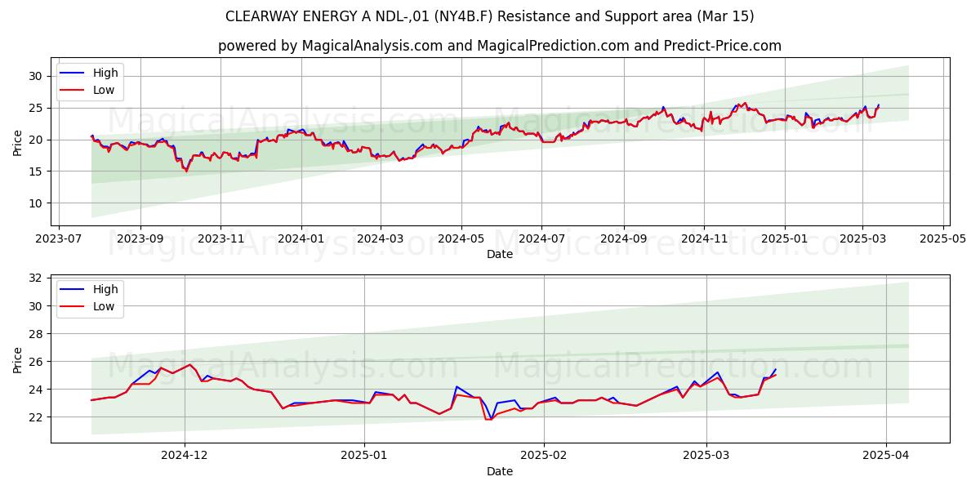Viewport: 980px width, 490px height.
Task: Click the price tick '20' on the top chart
Action: pyautogui.click(x=37, y=140)
